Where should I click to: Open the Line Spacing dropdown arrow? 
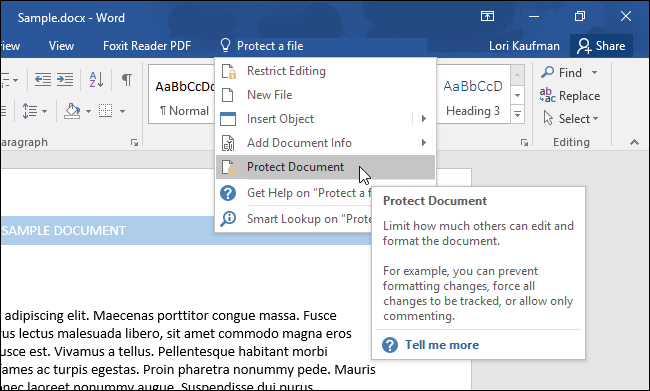(x=44, y=111)
